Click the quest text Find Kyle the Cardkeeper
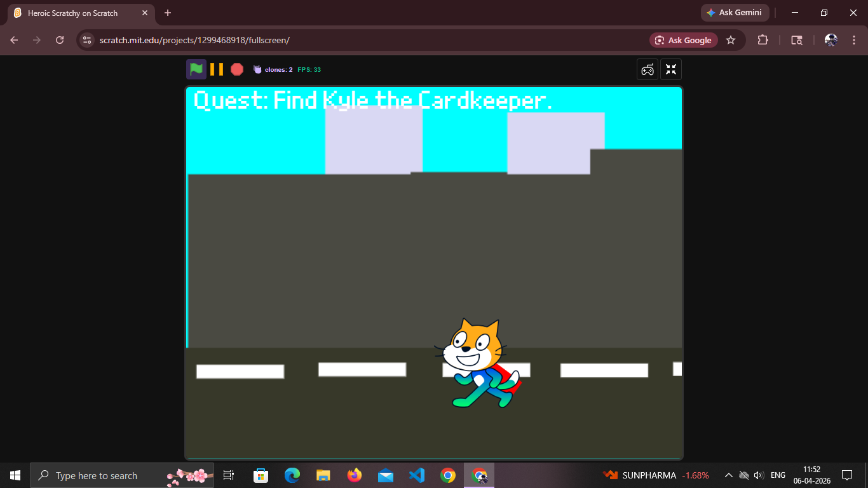Screen dimensions: 868x488 tap(373, 100)
